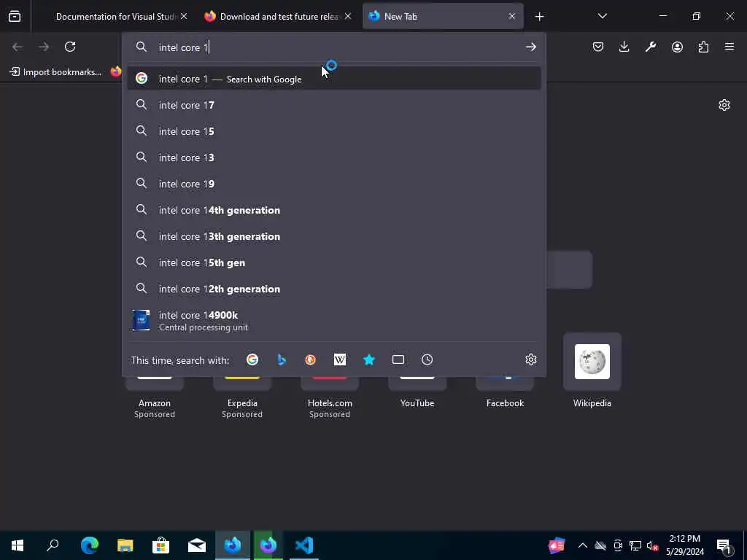The width and height of the screenshot is (747, 560).
Task: Search this time with DuckDuckGo icon
Action: pos(311,359)
